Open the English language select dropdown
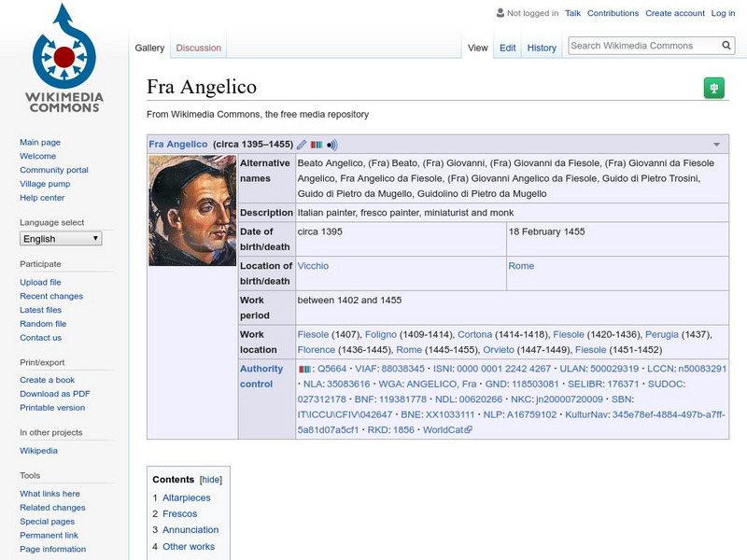Image resolution: width=747 pixels, height=560 pixels. 61,239
